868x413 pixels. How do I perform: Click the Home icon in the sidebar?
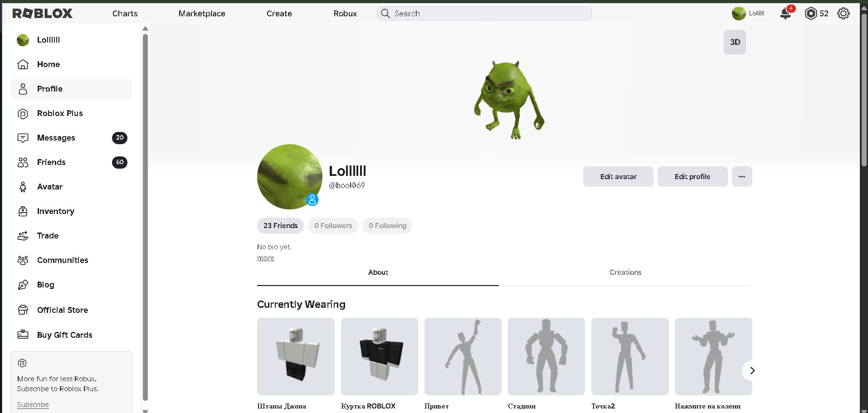(x=23, y=64)
